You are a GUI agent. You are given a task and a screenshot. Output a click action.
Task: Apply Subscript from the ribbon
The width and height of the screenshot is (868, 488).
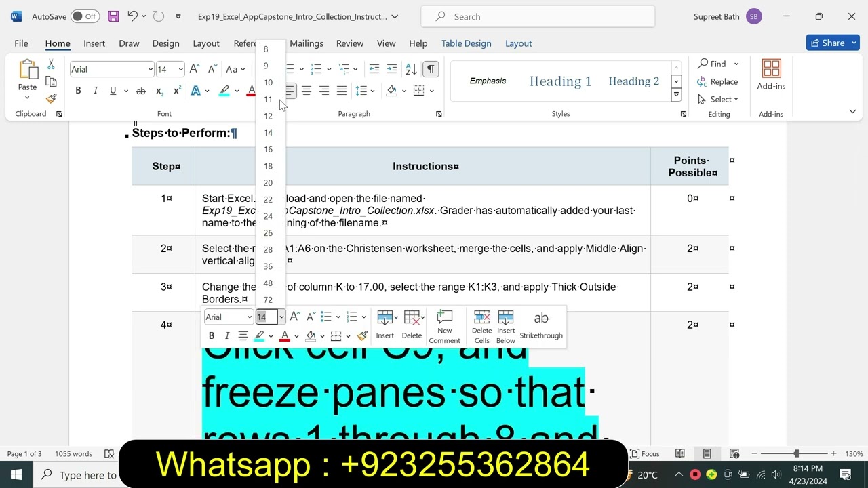tap(159, 91)
